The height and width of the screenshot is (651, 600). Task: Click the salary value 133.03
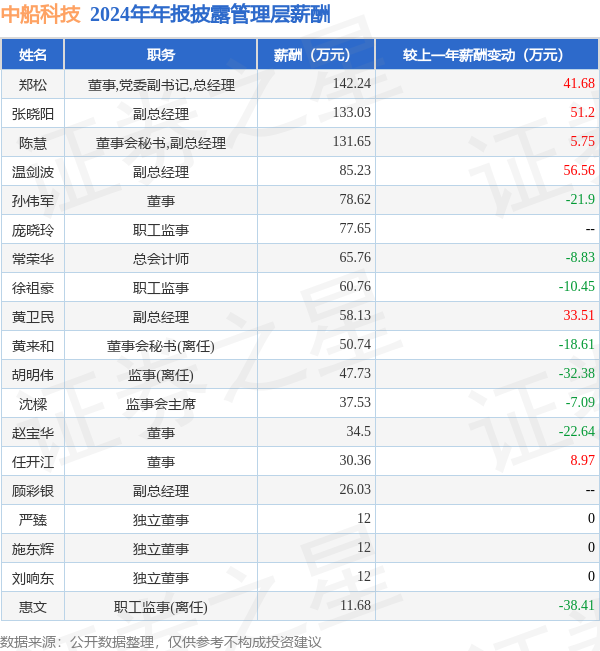coord(352,113)
